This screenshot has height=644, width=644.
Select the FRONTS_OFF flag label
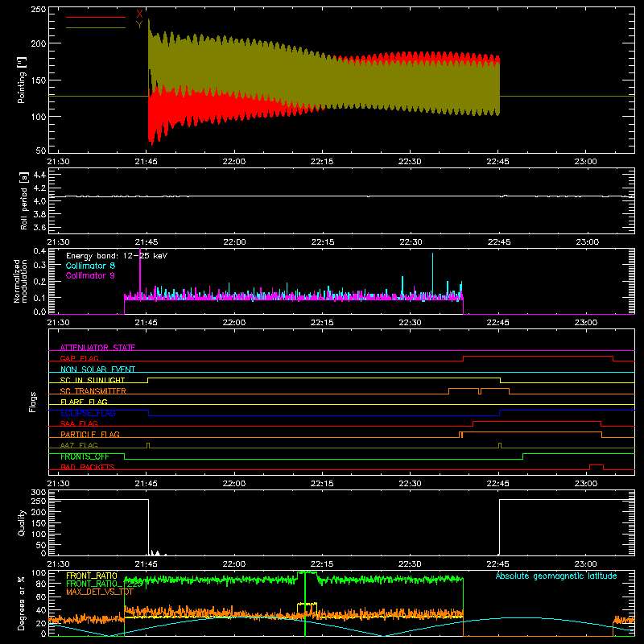85,456
